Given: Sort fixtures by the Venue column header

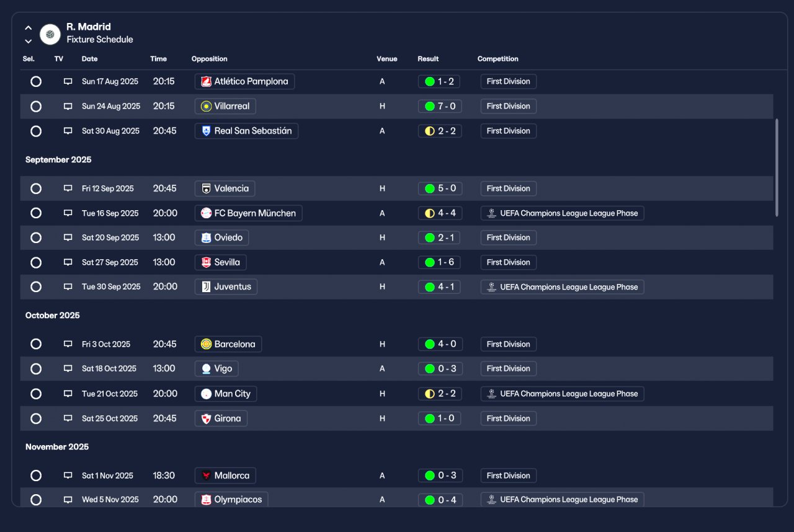Looking at the screenshot, I should [386, 59].
